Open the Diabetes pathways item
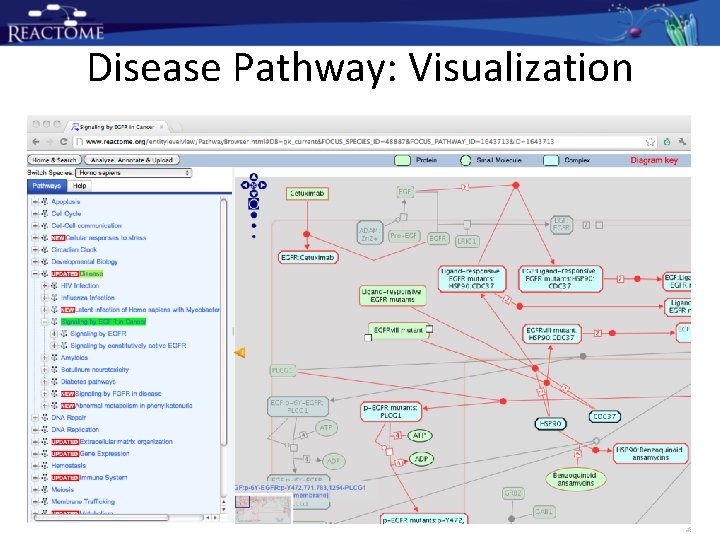This screenshot has height=540, width=720. click(88, 382)
